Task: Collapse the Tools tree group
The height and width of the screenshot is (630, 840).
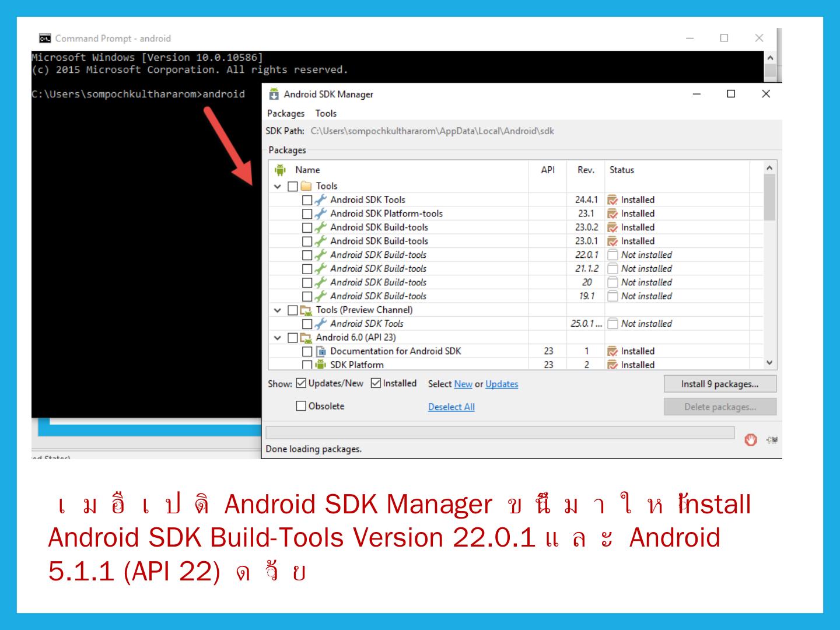Action: pos(278,187)
